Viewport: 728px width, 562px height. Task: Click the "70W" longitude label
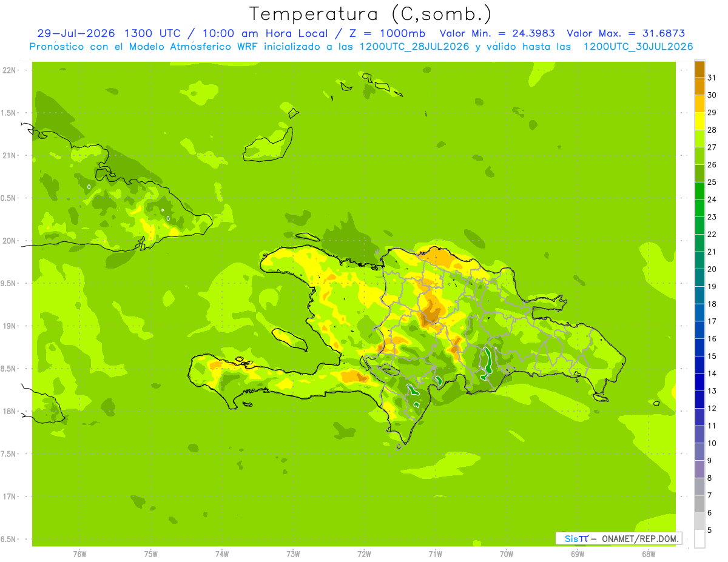[507, 554]
